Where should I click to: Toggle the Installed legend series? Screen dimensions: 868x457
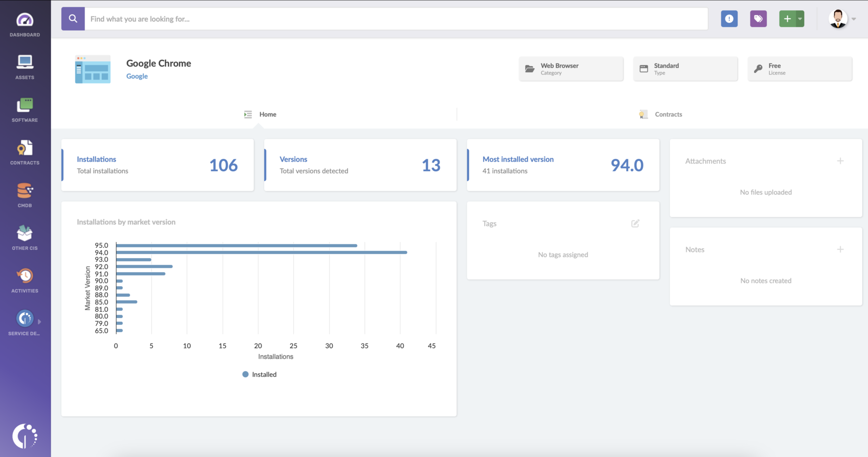click(260, 374)
